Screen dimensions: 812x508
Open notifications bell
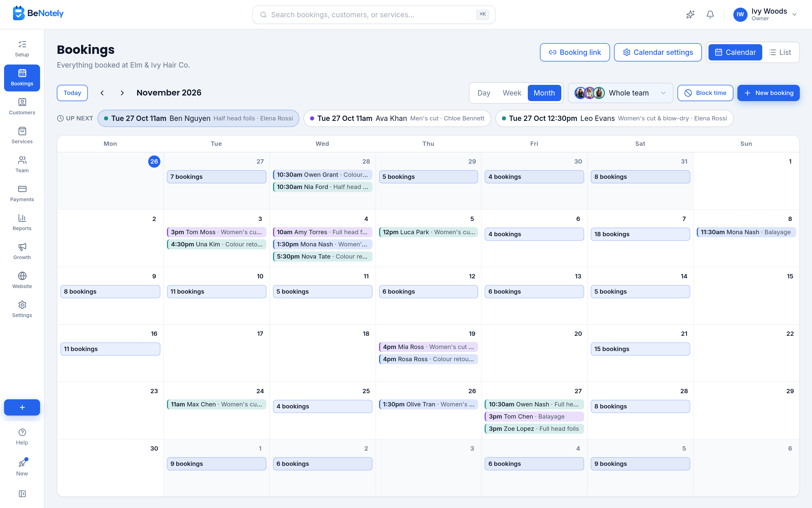pyautogui.click(x=710, y=14)
